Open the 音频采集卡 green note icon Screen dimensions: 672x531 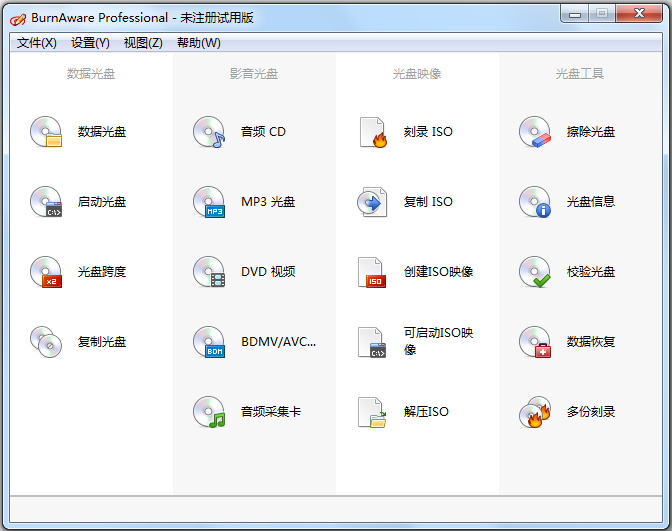(209, 411)
